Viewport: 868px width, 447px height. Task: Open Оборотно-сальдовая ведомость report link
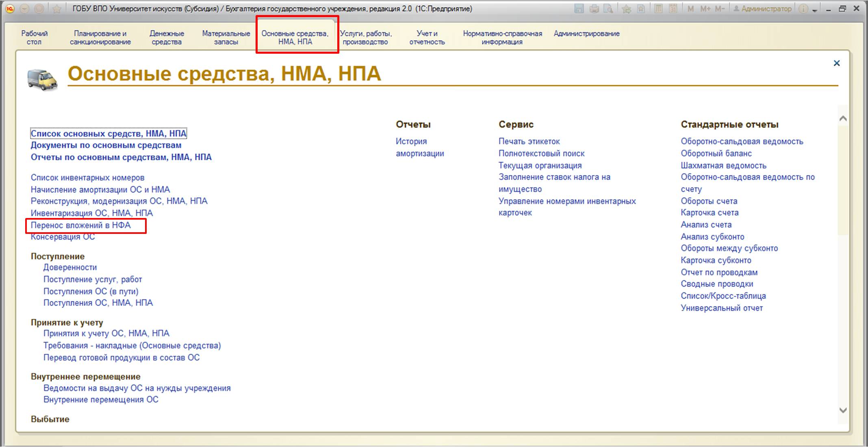coord(742,141)
